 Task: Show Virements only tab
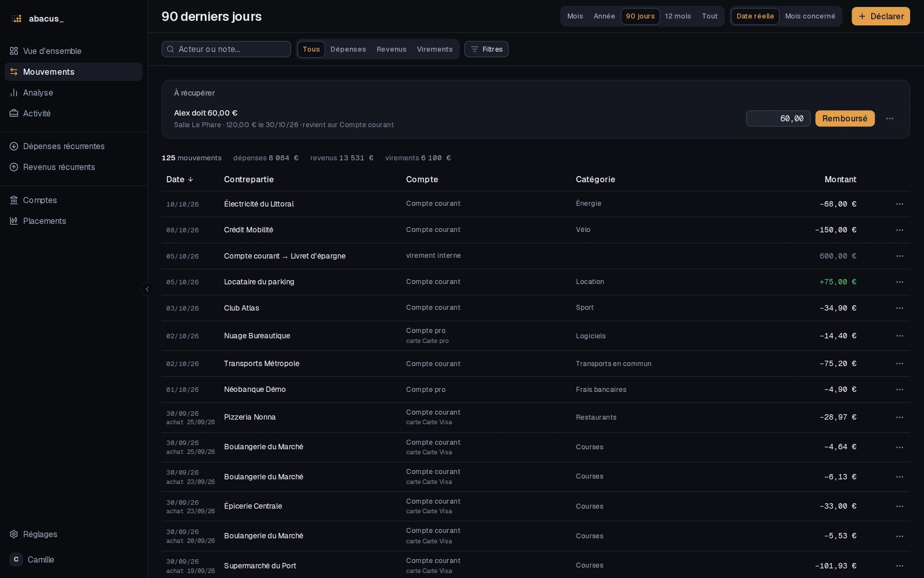click(x=434, y=49)
